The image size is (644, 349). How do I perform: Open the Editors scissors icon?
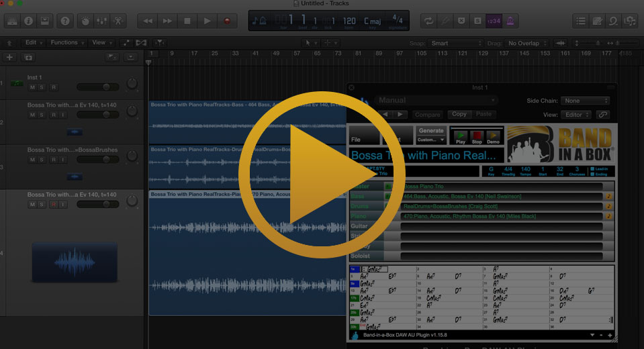pos(118,21)
